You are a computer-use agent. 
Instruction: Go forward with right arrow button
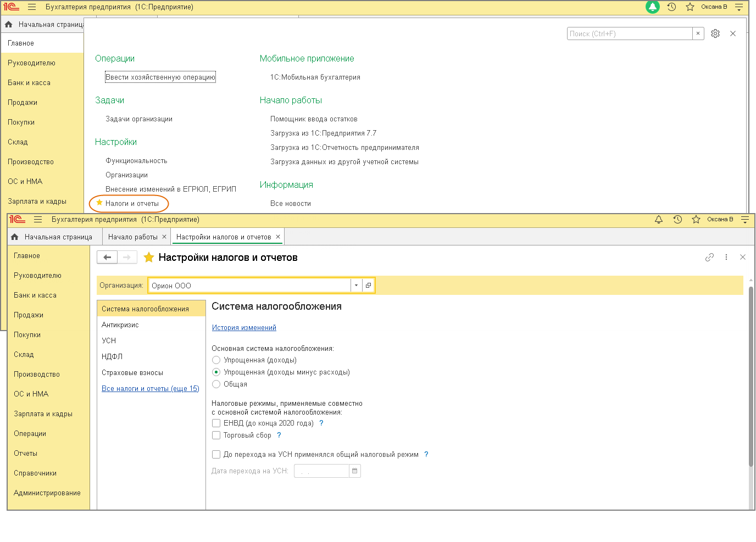(x=127, y=257)
